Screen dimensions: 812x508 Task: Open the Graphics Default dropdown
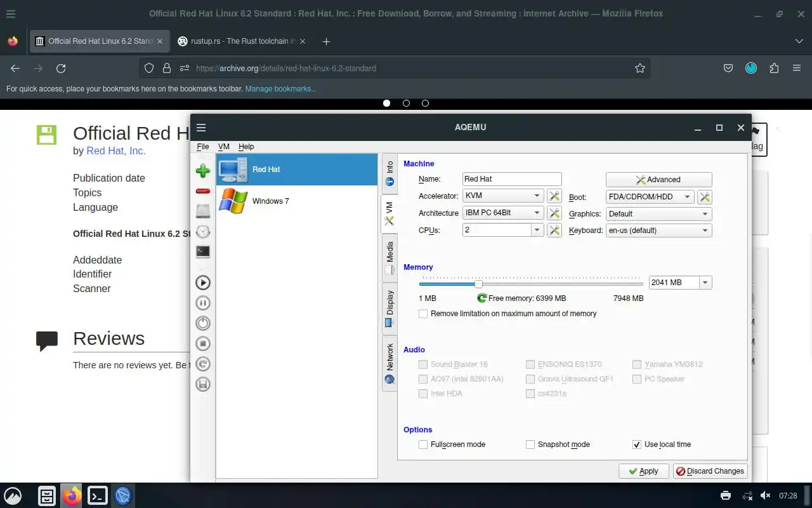[x=659, y=214]
